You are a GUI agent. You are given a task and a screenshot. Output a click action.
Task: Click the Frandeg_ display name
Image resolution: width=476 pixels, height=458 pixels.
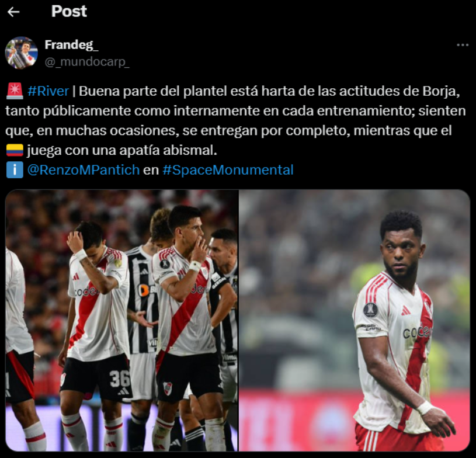71,44
